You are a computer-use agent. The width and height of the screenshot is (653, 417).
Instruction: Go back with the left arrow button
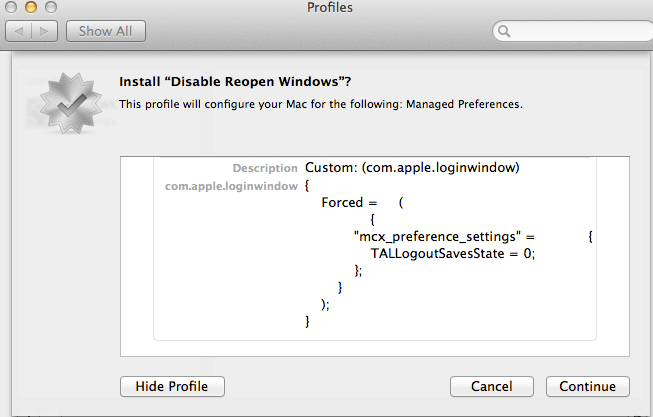click(19, 31)
